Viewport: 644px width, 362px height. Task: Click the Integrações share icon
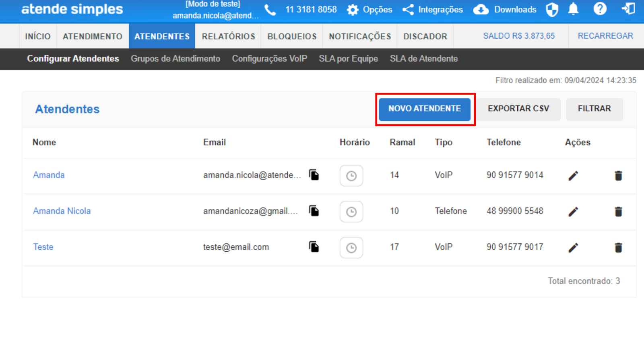point(408,10)
